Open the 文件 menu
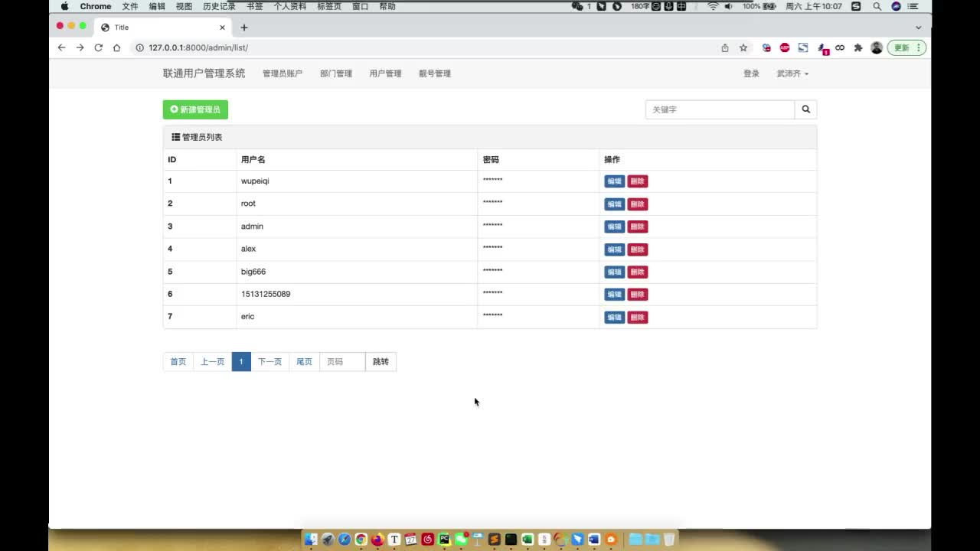This screenshot has height=551, width=980. (x=130, y=6)
